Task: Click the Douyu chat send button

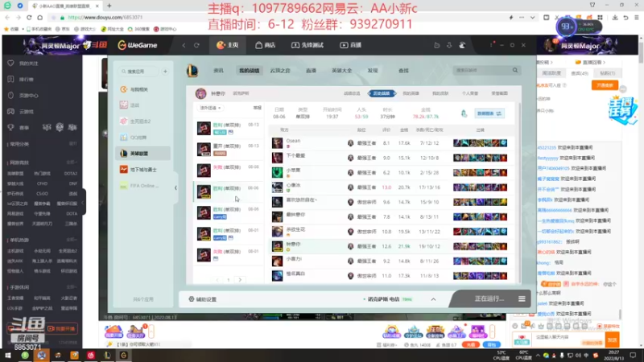Action: (x=613, y=339)
